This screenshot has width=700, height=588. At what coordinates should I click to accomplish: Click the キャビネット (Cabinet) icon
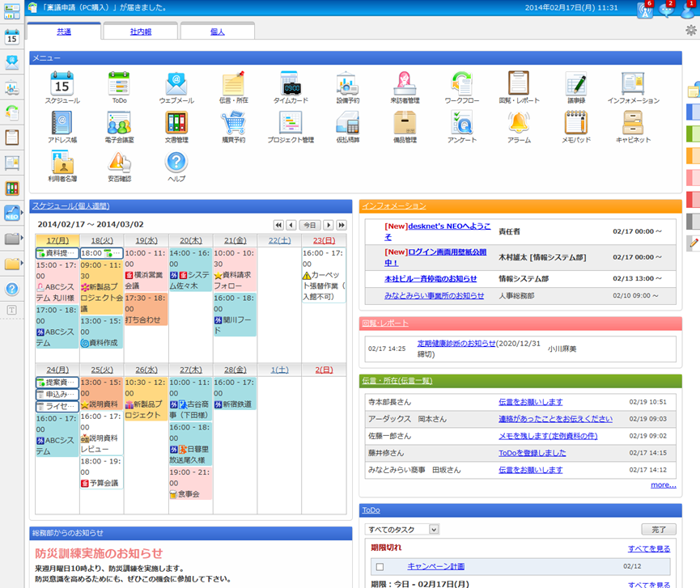click(x=633, y=123)
